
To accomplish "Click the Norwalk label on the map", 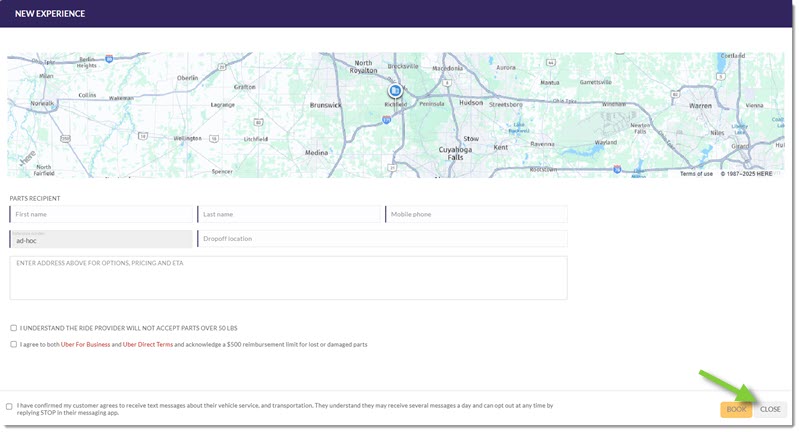I will point(42,103).
